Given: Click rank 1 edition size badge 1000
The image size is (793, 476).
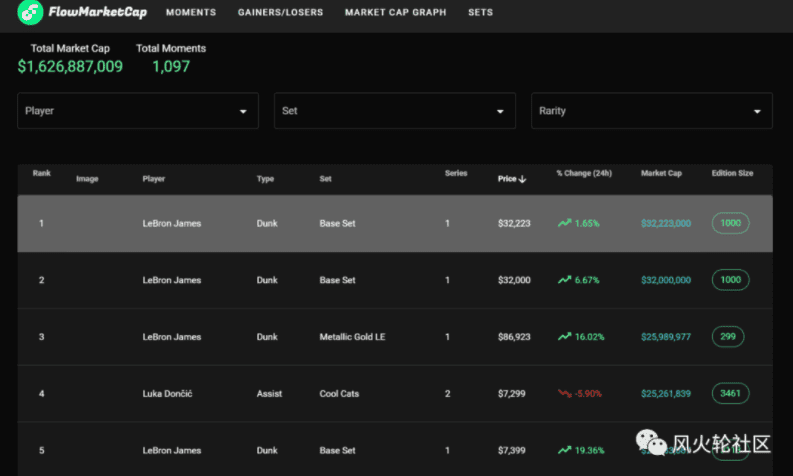Looking at the screenshot, I should pyautogui.click(x=730, y=223).
